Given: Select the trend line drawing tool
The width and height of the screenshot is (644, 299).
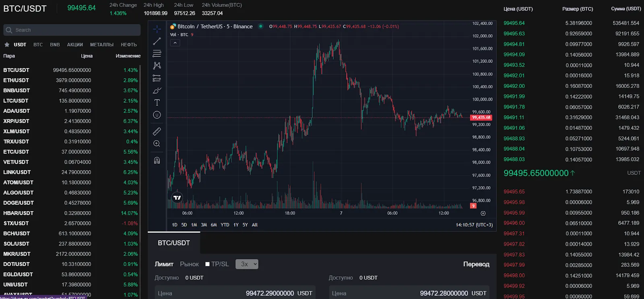Looking at the screenshot, I should pyautogui.click(x=157, y=41).
